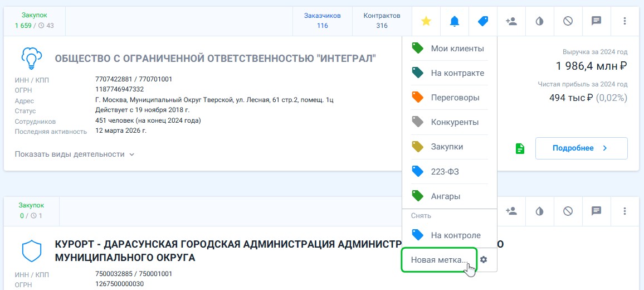Image resolution: width=644 pixels, height=290 pixels.
Task: Open Подробнее details button
Action: 581,148
